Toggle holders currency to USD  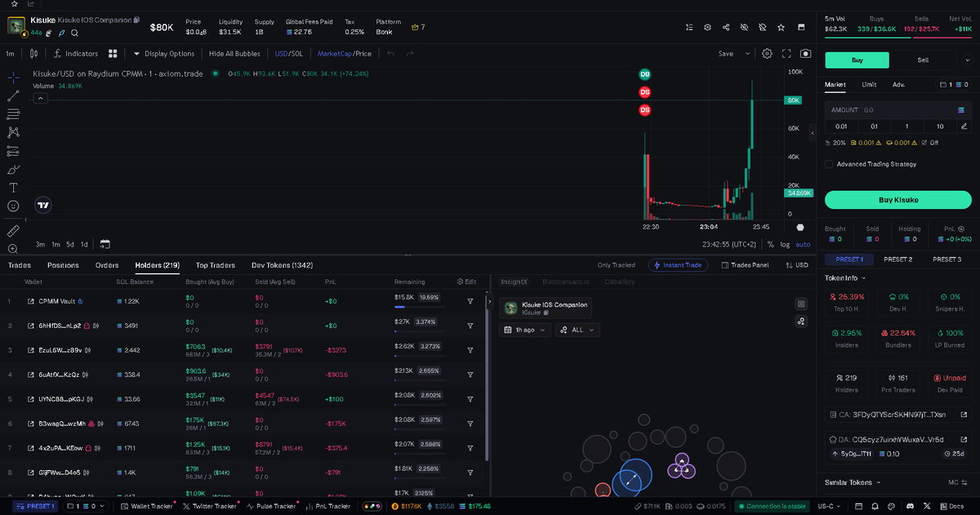796,265
